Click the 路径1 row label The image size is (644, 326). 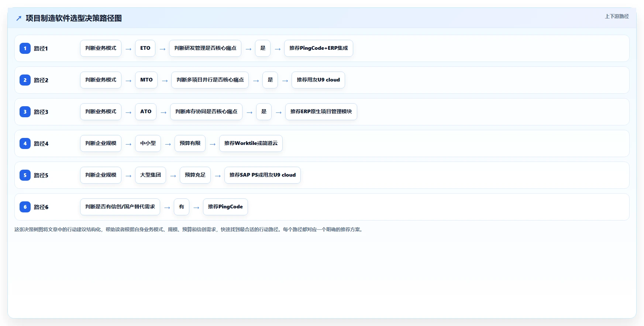tap(41, 48)
